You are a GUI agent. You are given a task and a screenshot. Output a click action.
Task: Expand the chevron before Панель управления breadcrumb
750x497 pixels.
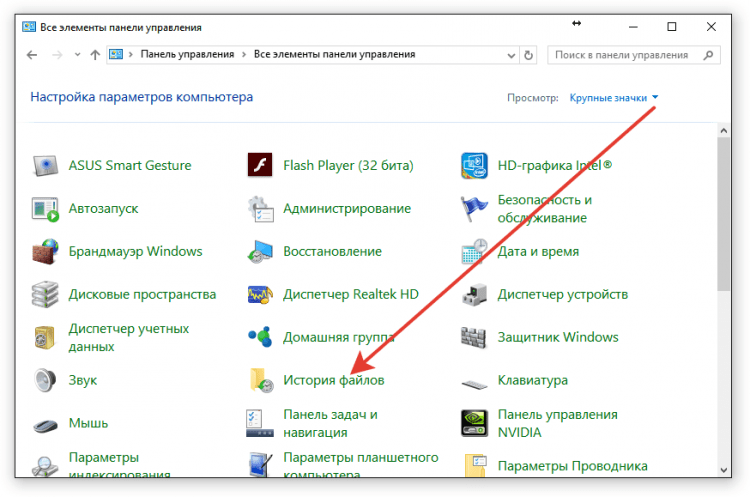click(131, 55)
